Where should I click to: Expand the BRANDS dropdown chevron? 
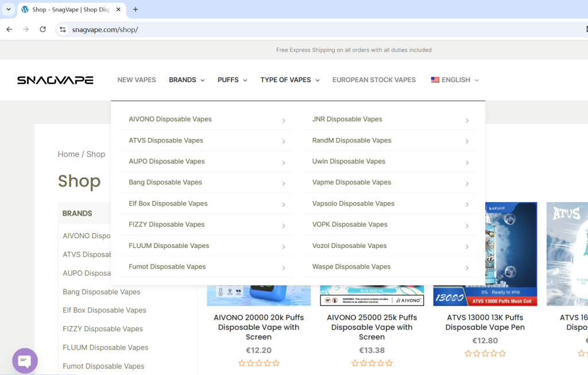click(x=203, y=80)
